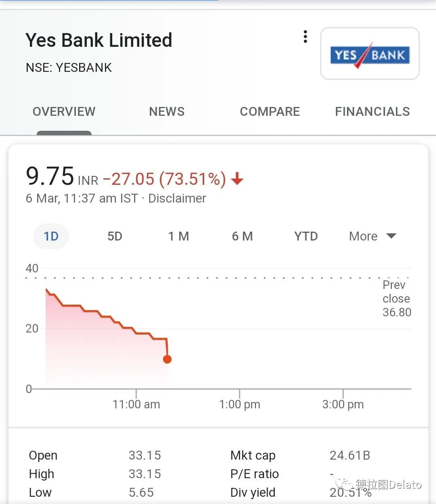Select the YTD chart range
The height and width of the screenshot is (504, 436).
(306, 236)
